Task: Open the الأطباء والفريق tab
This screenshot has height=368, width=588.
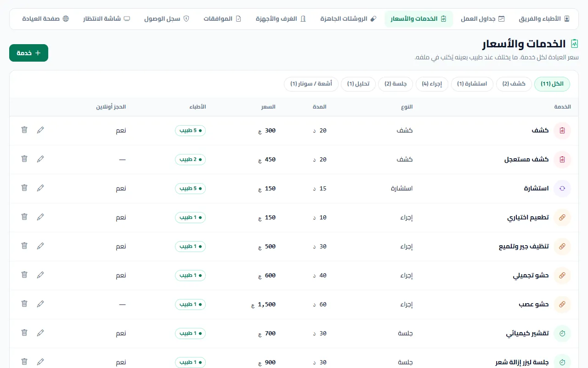Action: point(544,19)
